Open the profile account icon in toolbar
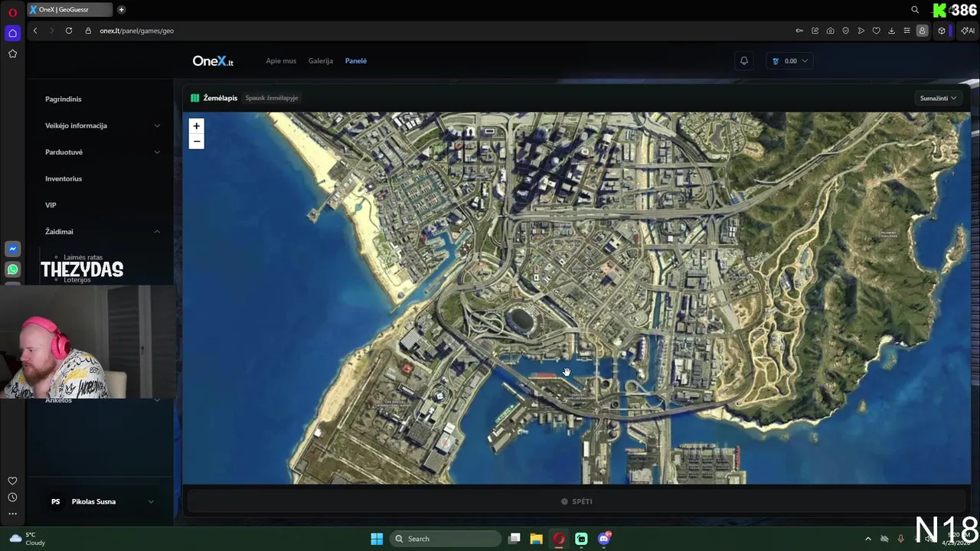Image resolution: width=980 pixels, height=551 pixels. point(922,31)
